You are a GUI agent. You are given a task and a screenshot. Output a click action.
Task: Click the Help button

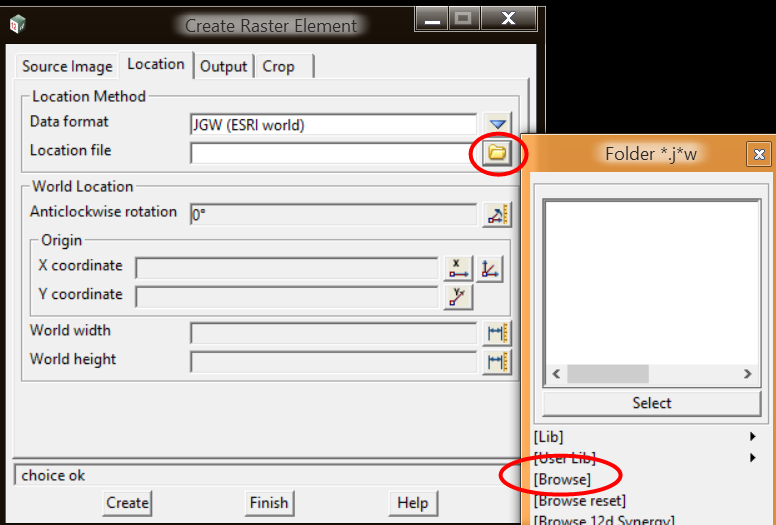pos(412,503)
